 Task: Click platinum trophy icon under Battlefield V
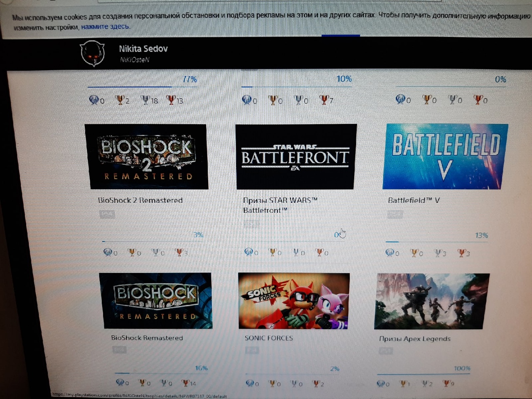[x=390, y=252]
